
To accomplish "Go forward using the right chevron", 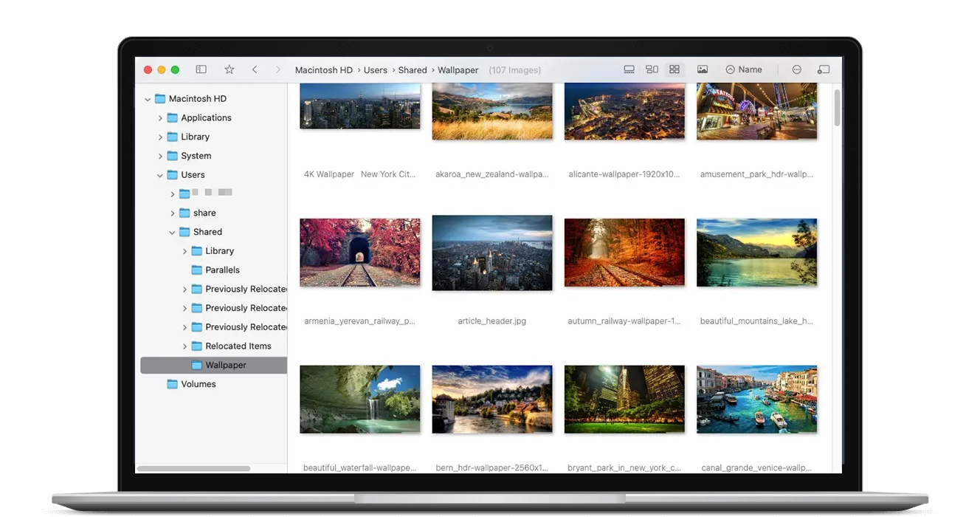I will [x=278, y=69].
